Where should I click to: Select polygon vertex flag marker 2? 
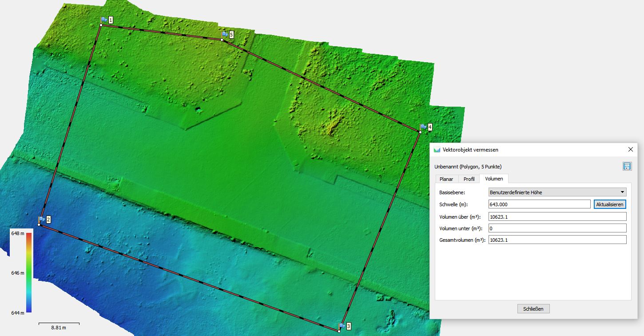point(42,220)
